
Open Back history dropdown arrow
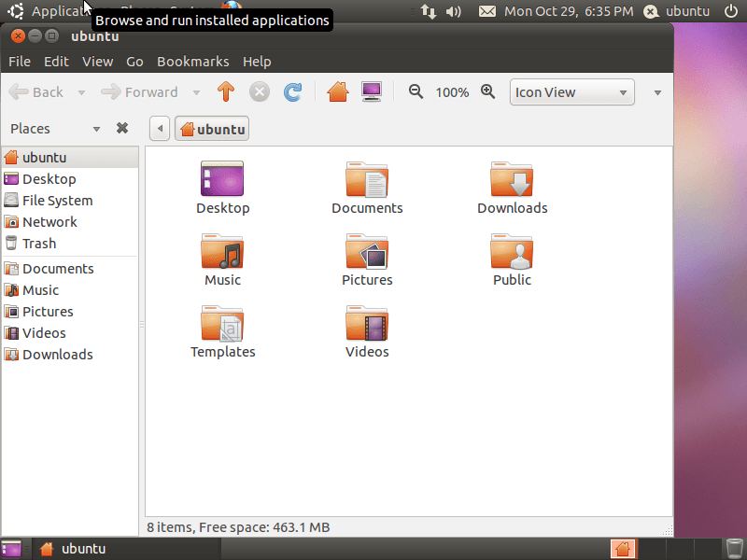81,92
